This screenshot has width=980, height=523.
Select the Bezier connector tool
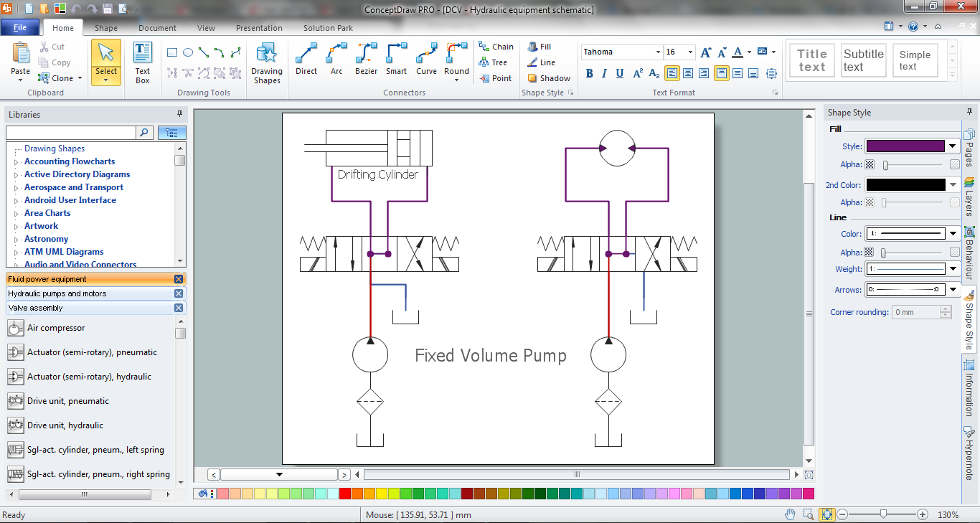366,59
